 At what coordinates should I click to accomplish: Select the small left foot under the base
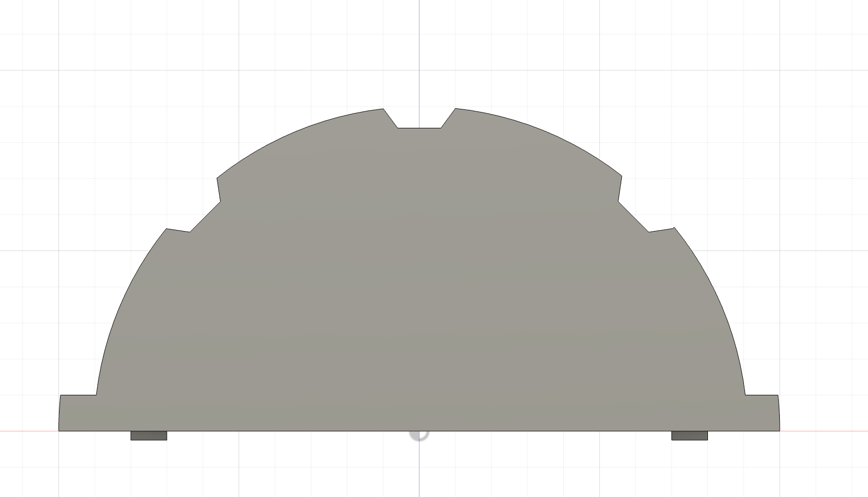pos(149,436)
